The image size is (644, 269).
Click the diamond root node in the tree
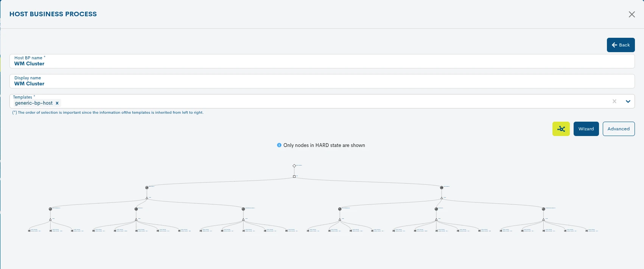click(x=294, y=166)
